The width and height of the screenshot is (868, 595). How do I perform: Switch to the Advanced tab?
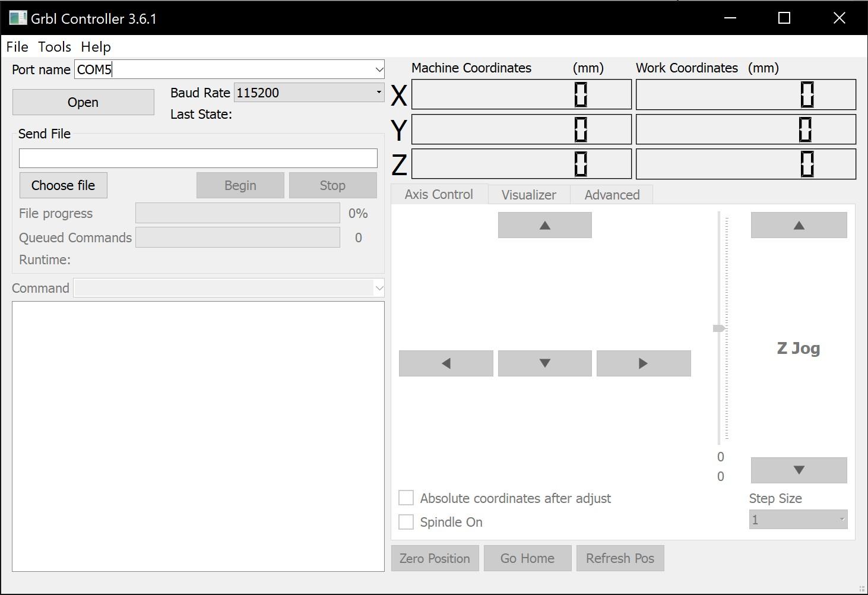tap(612, 195)
